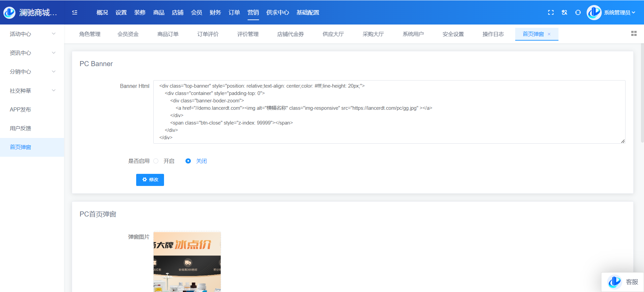The image size is (644, 292).
Task: Click the system admin avatar
Action: pyautogui.click(x=594, y=12)
